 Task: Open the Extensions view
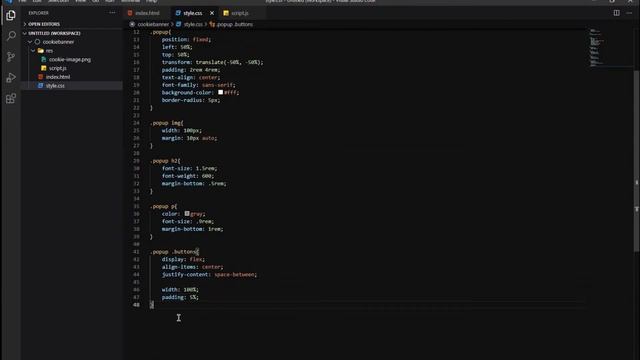[x=11, y=98]
